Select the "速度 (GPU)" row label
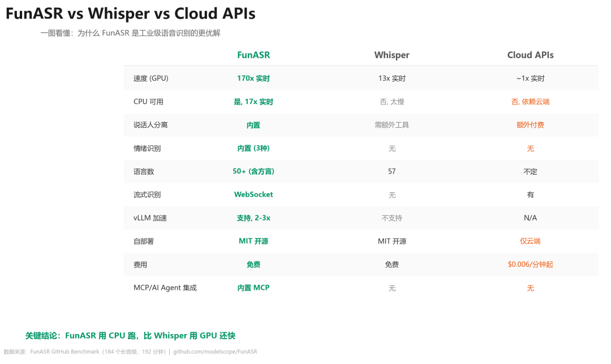Screen dimensions: 611x364 click(x=151, y=78)
